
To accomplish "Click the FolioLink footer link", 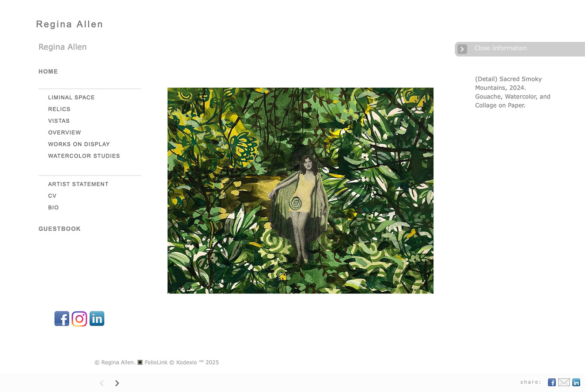I will click(156, 362).
